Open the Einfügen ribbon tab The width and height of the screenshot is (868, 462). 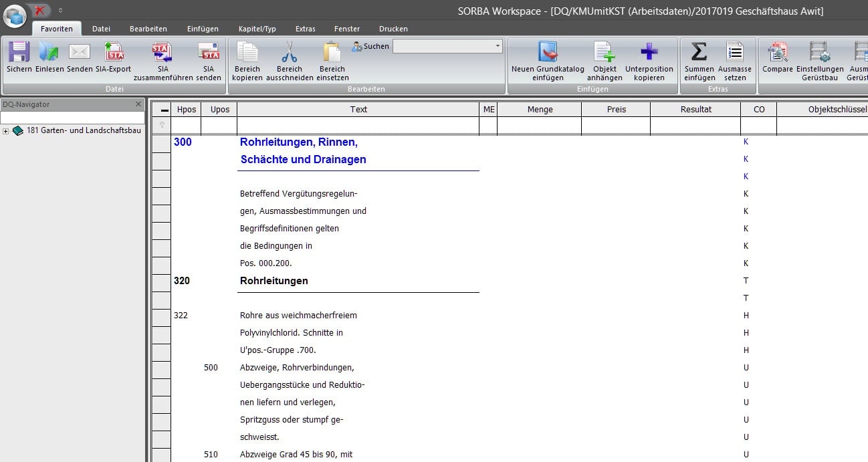tap(203, 29)
